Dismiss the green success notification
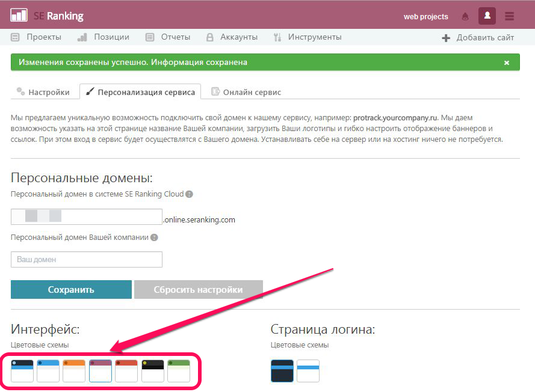This screenshot has width=535, height=392. (x=507, y=63)
